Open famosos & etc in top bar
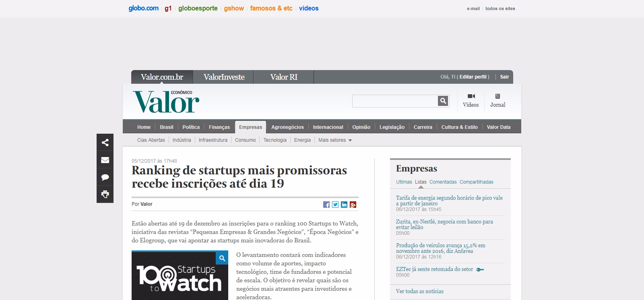The width and height of the screenshot is (644, 300). point(271,8)
